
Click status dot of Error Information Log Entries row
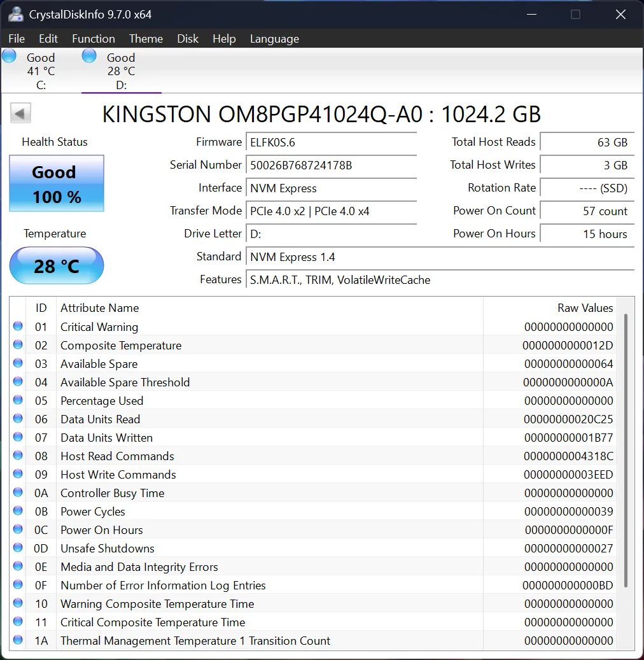pos(18,584)
